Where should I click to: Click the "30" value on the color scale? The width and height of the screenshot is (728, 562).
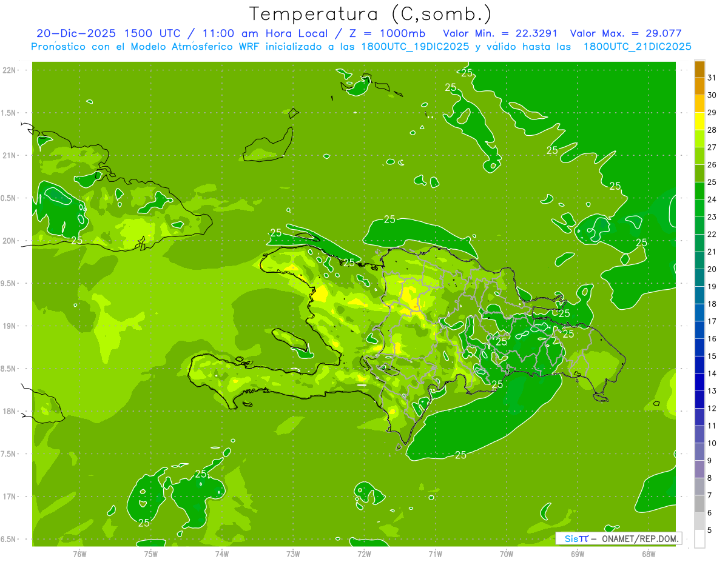pos(712,95)
